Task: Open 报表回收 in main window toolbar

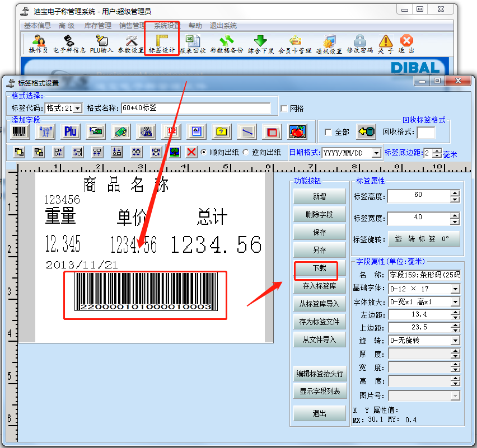Action: pos(193,44)
